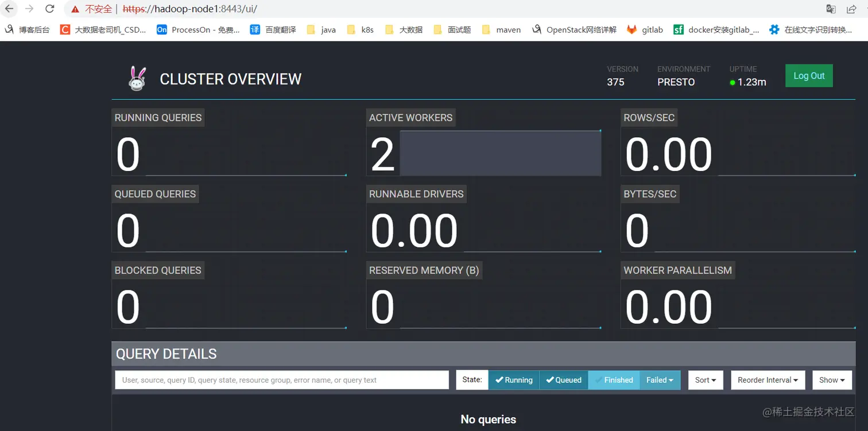Open the docker安装gitlab bookmark
Image resolution: width=868 pixels, height=431 pixels.
tap(716, 29)
